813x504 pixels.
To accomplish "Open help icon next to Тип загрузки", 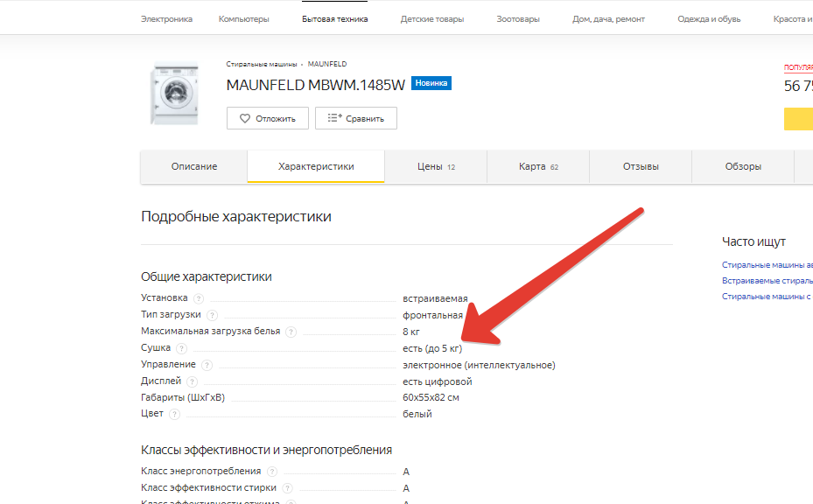I will 212,315.
